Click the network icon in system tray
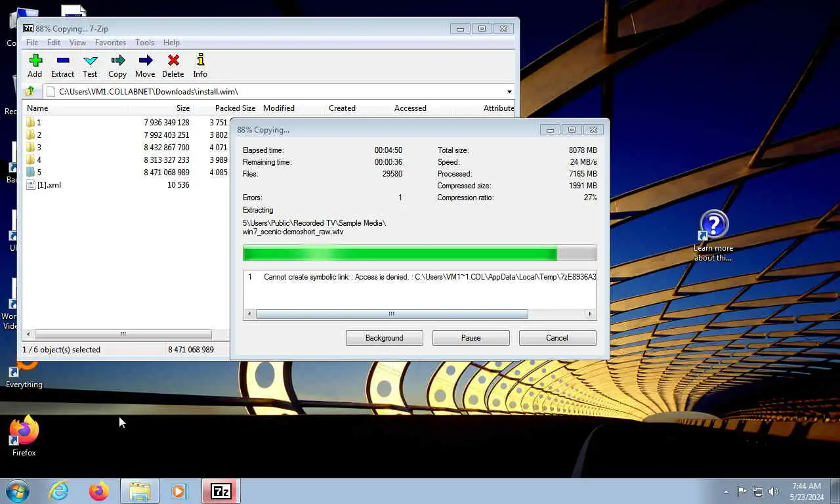Viewport: 840px width, 504px height. pyautogui.click(x=758, y=491)
